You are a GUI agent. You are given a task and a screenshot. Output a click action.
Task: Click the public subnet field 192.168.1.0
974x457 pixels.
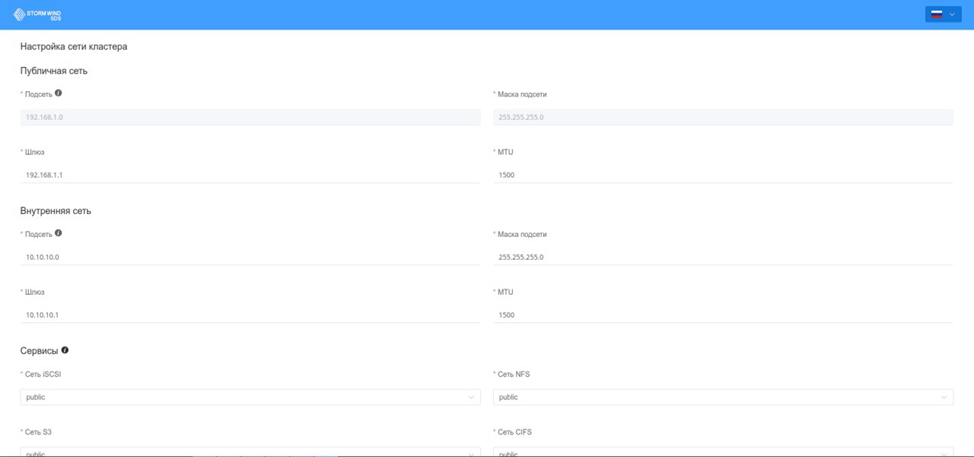pyautogui.click(x=250, y=117)
